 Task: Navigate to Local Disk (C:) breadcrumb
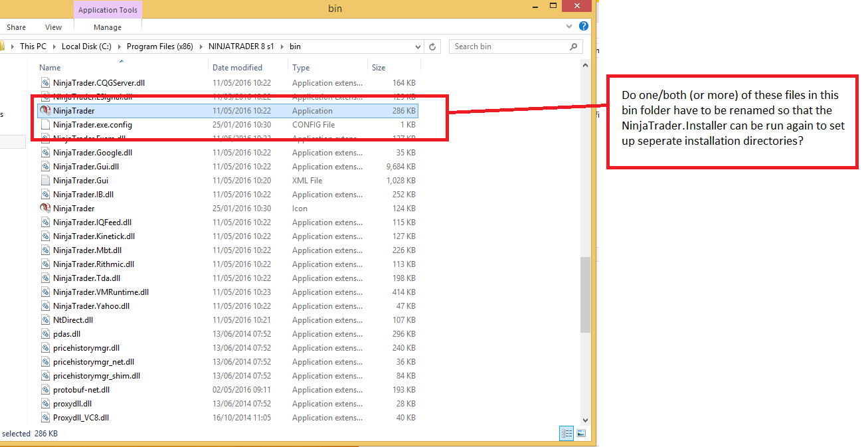click(87, 46)
